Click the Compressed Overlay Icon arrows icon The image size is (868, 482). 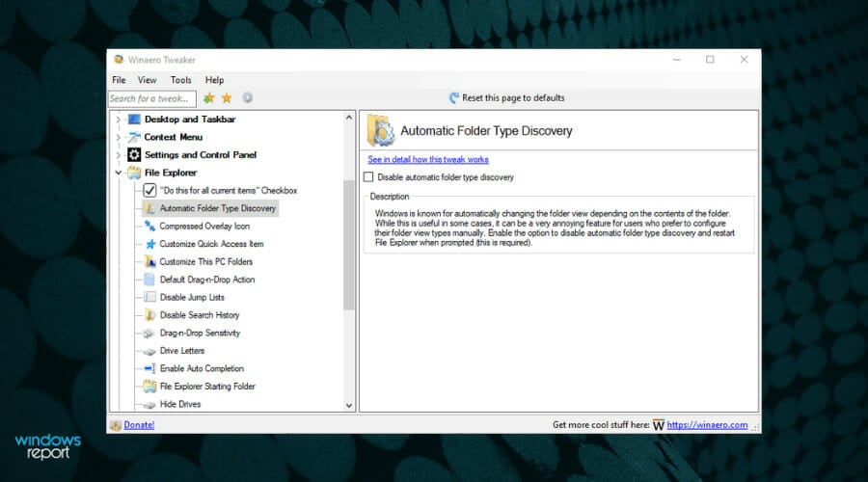149,226
